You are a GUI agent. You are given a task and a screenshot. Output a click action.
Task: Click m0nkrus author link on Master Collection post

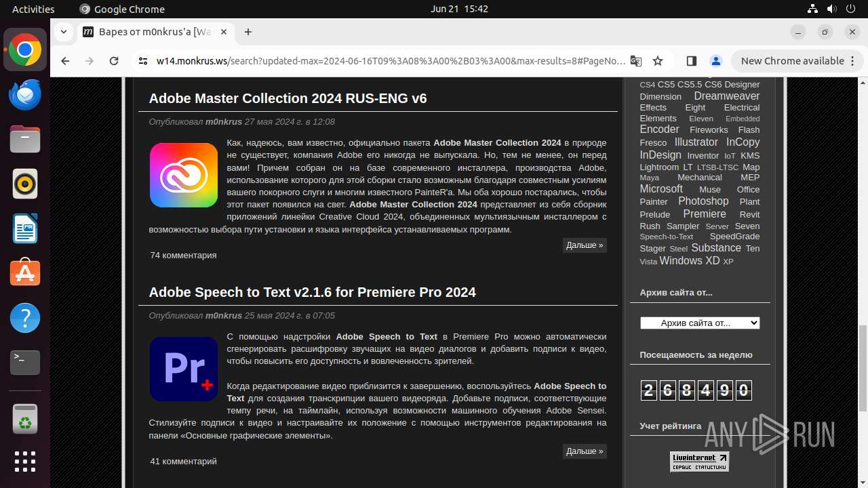(x=224, y=122)
